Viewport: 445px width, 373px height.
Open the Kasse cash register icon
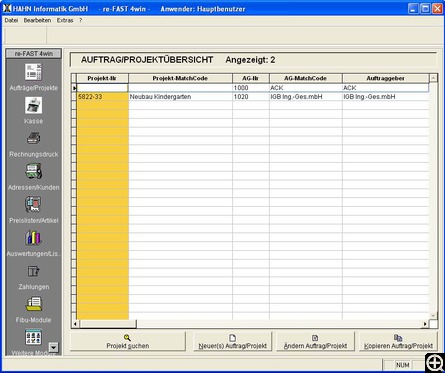(x=33, y=105)
